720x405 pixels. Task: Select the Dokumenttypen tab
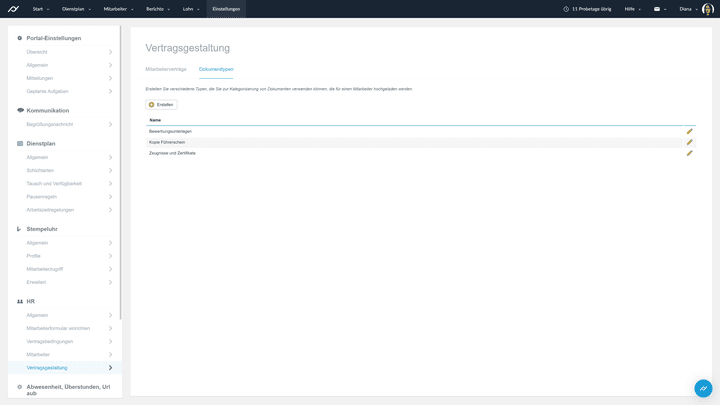coord(216,69)
